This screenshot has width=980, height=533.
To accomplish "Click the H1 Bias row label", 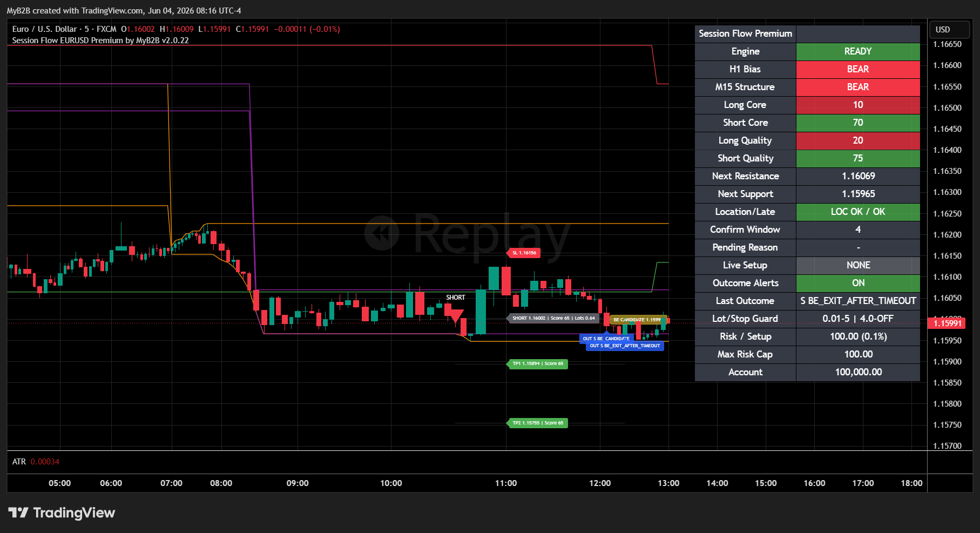I will click(745, 69).
